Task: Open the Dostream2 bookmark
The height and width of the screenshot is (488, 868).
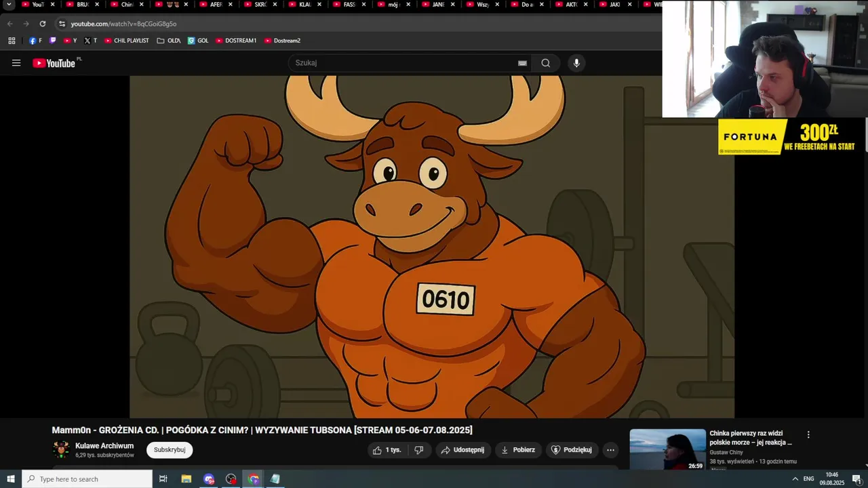Action: click(282, 41)
